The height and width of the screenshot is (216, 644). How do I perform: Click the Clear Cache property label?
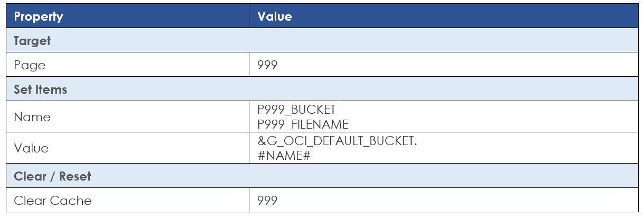click(x=52, y=201)
